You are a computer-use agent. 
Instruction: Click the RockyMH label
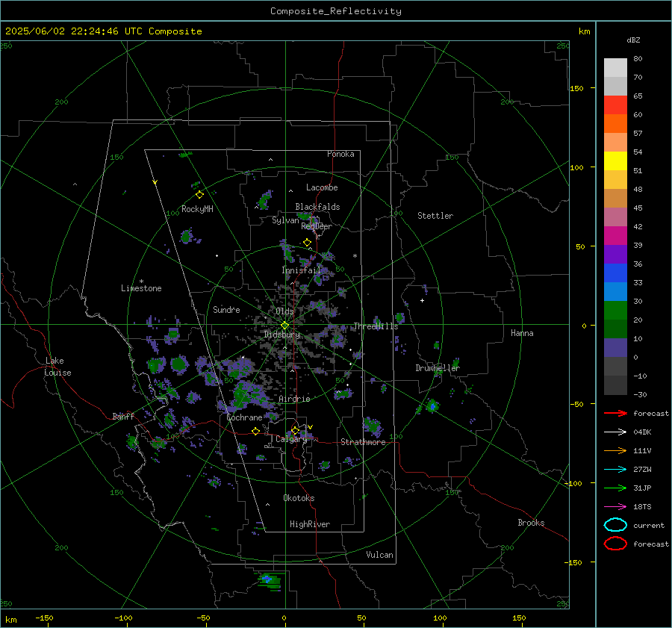(197, 209)
